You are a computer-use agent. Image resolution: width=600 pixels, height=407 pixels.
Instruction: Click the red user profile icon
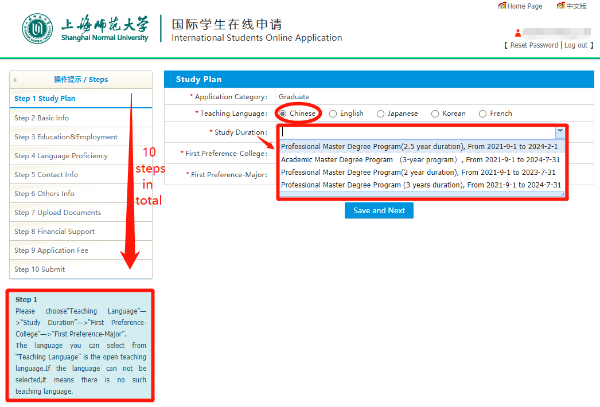click(518, 33)
